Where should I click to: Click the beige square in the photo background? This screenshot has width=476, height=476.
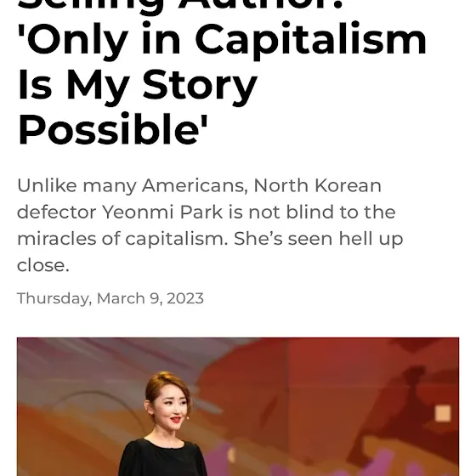(x=443, y=413)
